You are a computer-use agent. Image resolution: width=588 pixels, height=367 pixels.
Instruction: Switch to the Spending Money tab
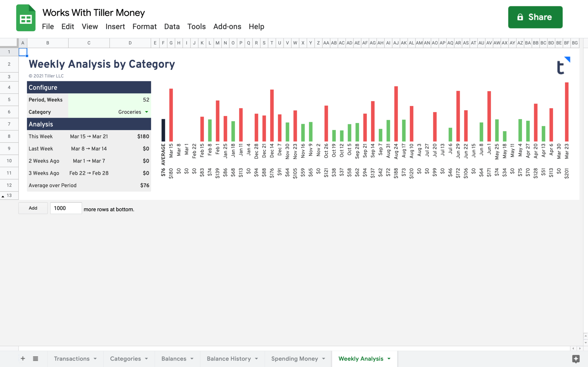coord(294,359)
